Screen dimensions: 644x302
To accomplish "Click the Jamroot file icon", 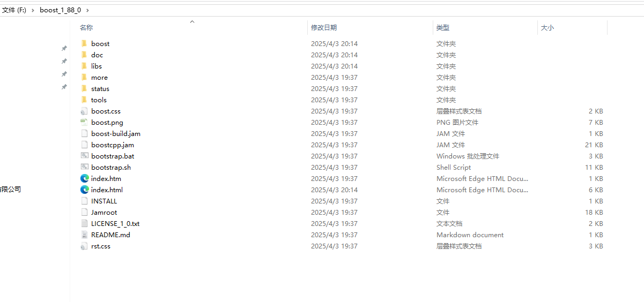I will coord(84,212).
